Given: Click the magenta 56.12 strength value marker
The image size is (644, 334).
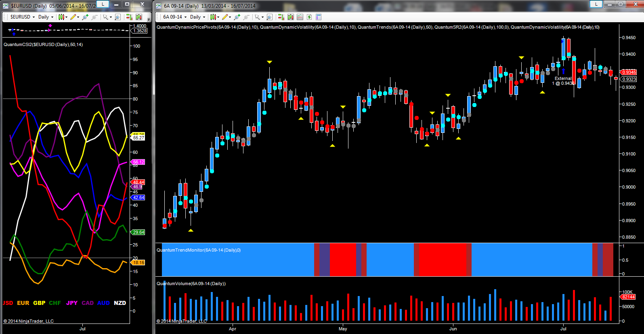Looking at the screenshot, I should coord(138,162).
